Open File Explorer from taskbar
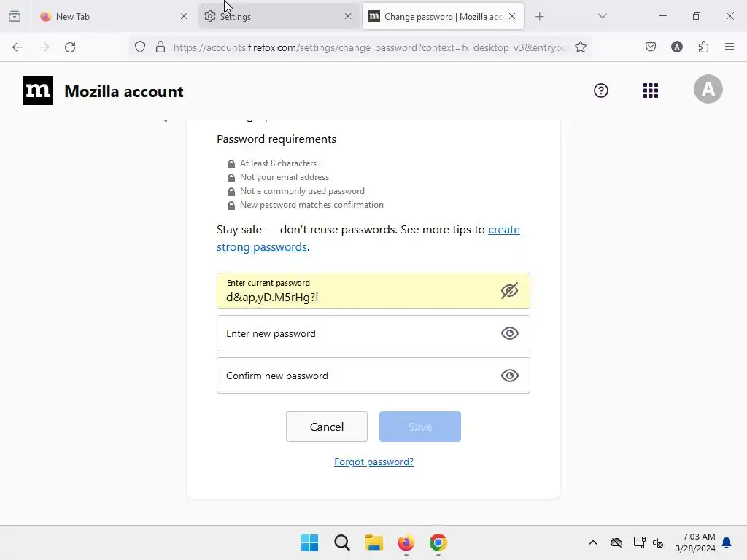The width and height of the screenshot is (747, 560). pyautogui.click(x=374, y=542)
